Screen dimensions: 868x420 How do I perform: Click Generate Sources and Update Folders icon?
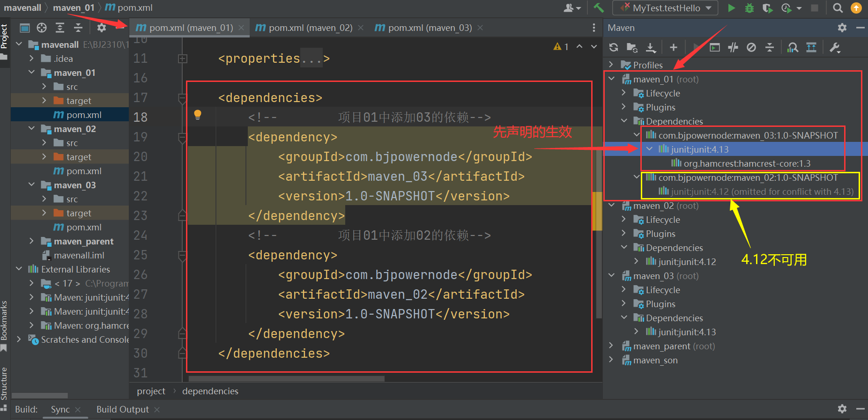pyautogui.click(x=632, y=47)
